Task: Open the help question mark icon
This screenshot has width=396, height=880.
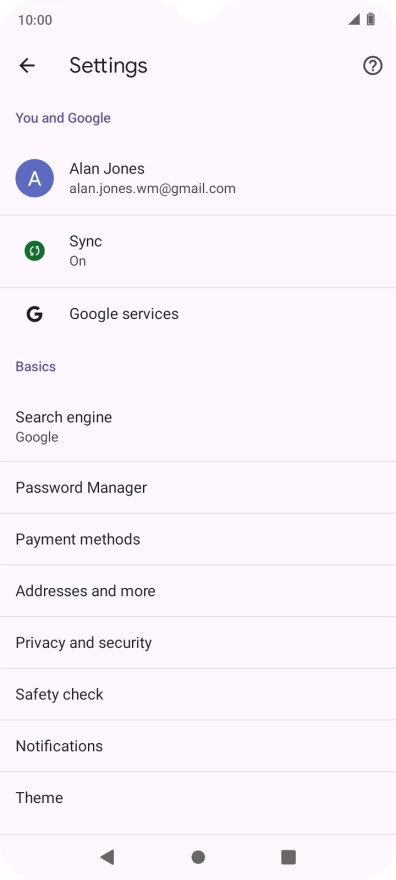Action: (372, 66)
